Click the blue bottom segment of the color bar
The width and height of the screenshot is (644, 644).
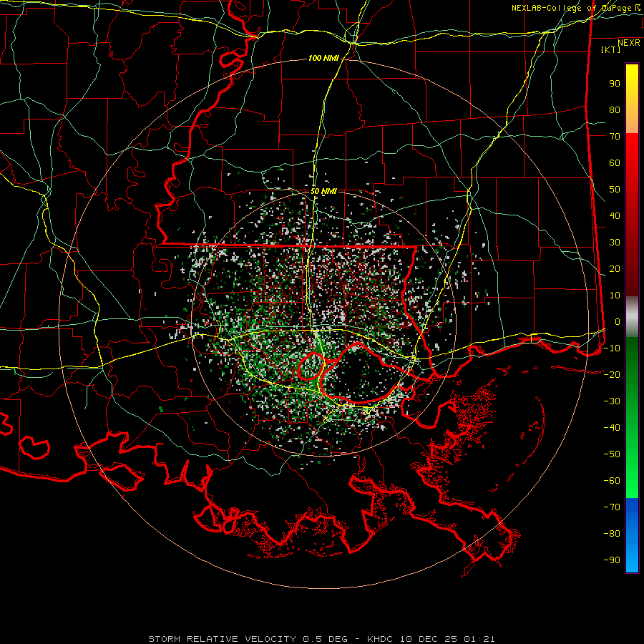632,535
